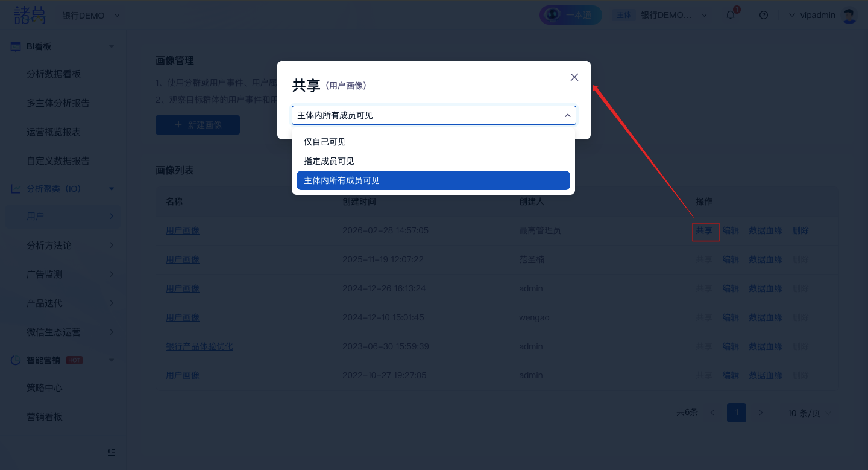Open the 银行产品体验优化 portrait link
This screenshot has width=868, height=470.
200,346
